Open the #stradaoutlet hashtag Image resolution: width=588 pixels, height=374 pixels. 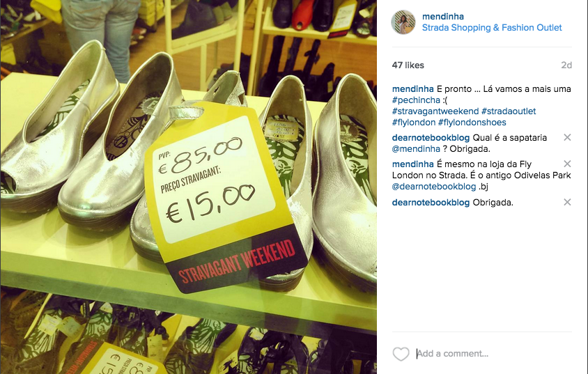click(509, 111)
